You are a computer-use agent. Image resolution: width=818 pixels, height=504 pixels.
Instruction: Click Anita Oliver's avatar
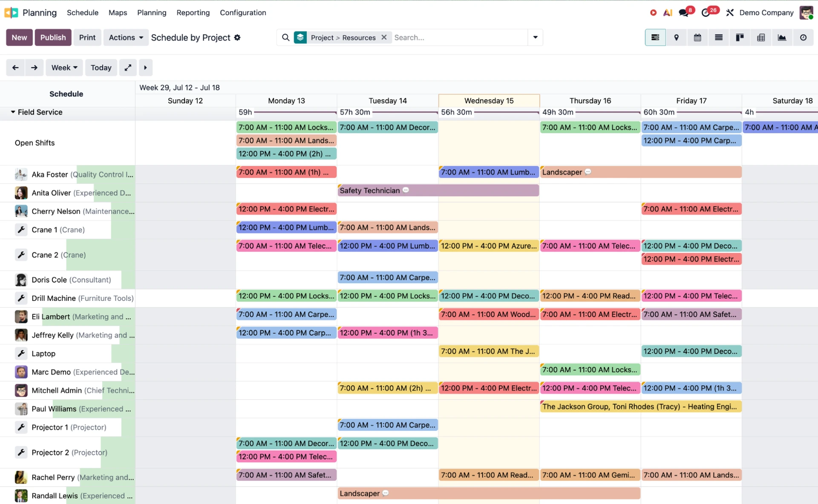[21, 193]
